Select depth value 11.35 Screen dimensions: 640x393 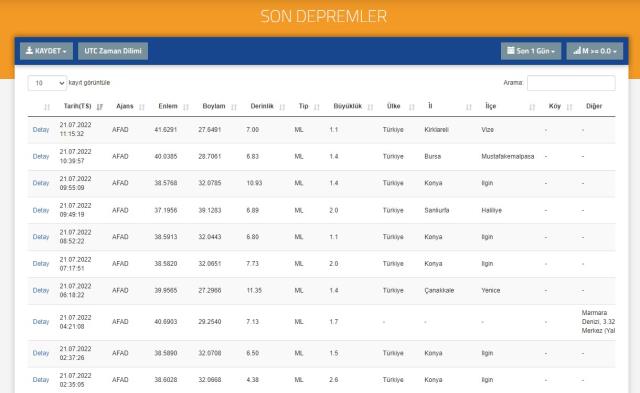click(254, 291)
